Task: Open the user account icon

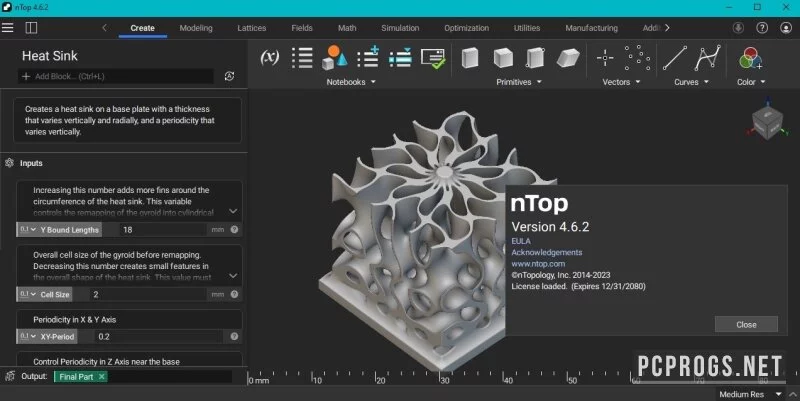Action: [786, 28]
